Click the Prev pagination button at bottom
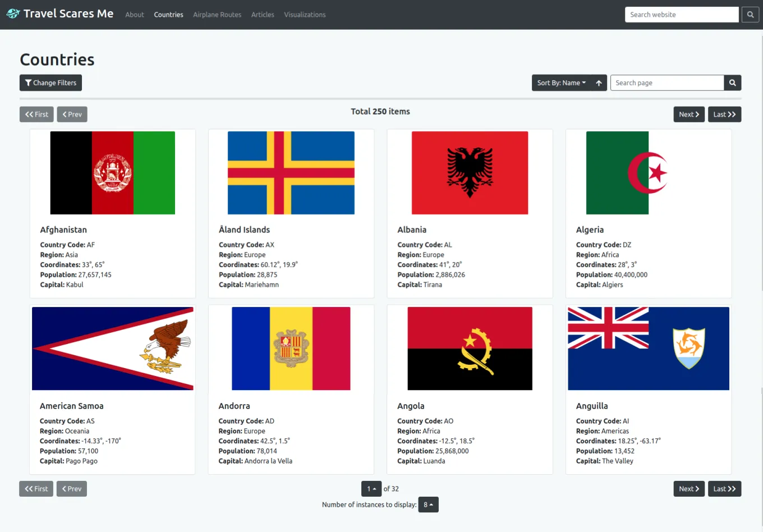 pyautogui.click(x=71, y=488)
